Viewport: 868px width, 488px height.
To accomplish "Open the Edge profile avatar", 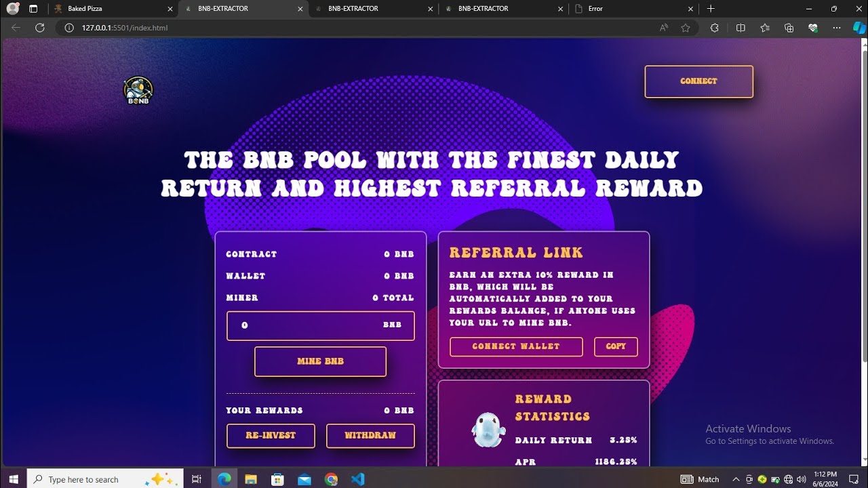I will 13,9.
